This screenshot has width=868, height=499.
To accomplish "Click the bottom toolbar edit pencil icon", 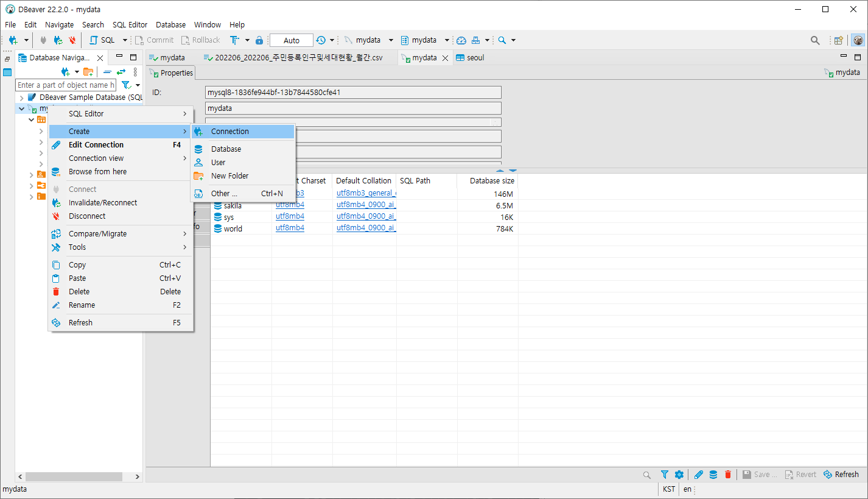I will click(699, 475).
